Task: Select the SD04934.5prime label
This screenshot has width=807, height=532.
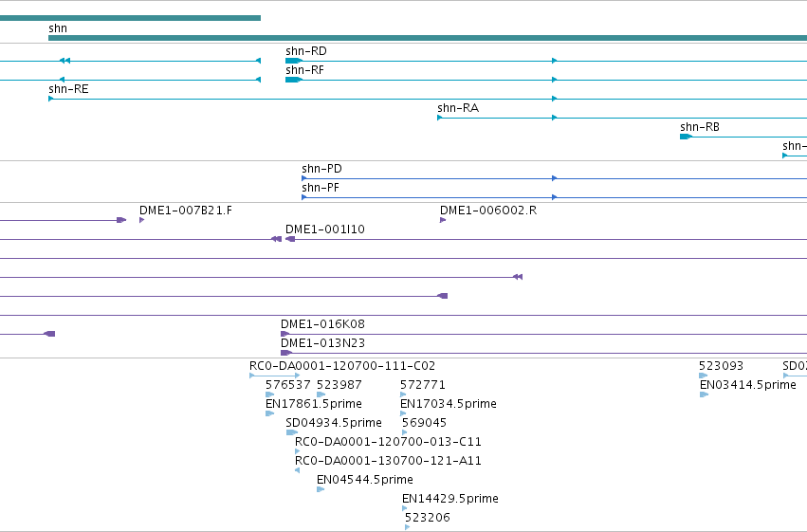Action: click(x=334, y=423)
